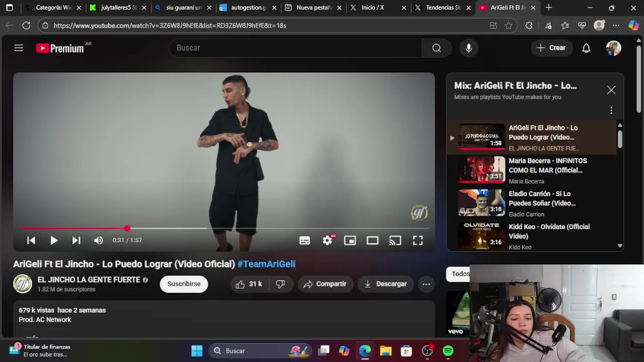
Task: Open Spotify from the taskbar
Action: click(x=448, y=351)
